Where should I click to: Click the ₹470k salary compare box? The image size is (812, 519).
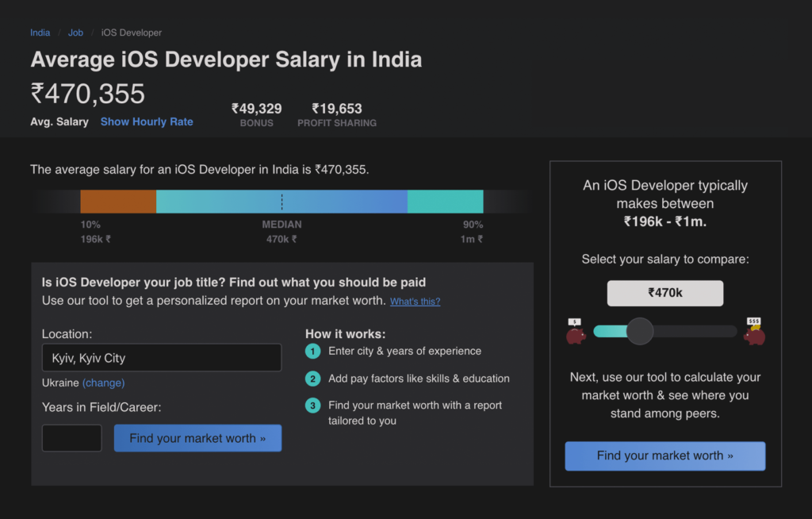tap(665, 293)
